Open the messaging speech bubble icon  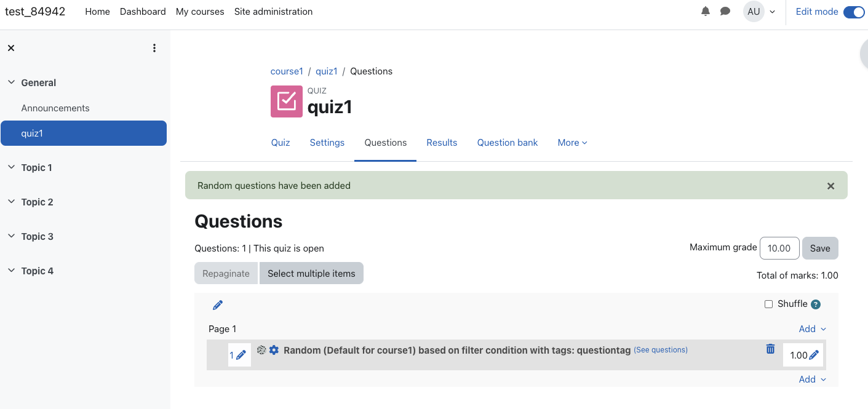tap(725, 12)
